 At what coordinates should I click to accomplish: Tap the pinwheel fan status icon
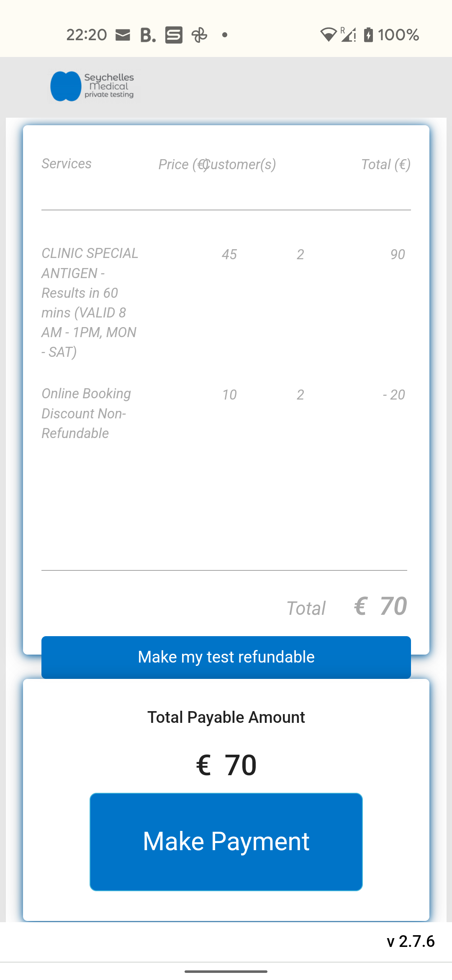click(x=199, y=35)
